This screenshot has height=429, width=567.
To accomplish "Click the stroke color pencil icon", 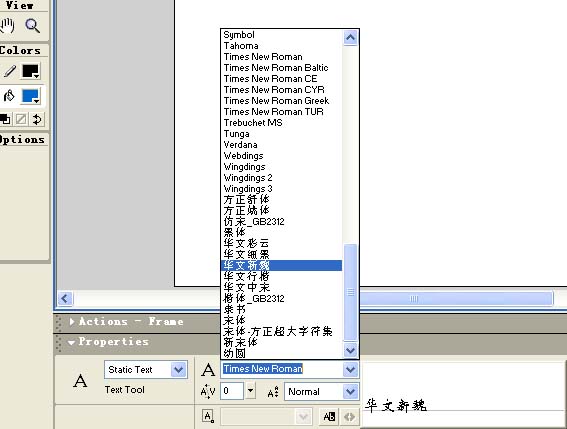I will (x=10, y=71).
